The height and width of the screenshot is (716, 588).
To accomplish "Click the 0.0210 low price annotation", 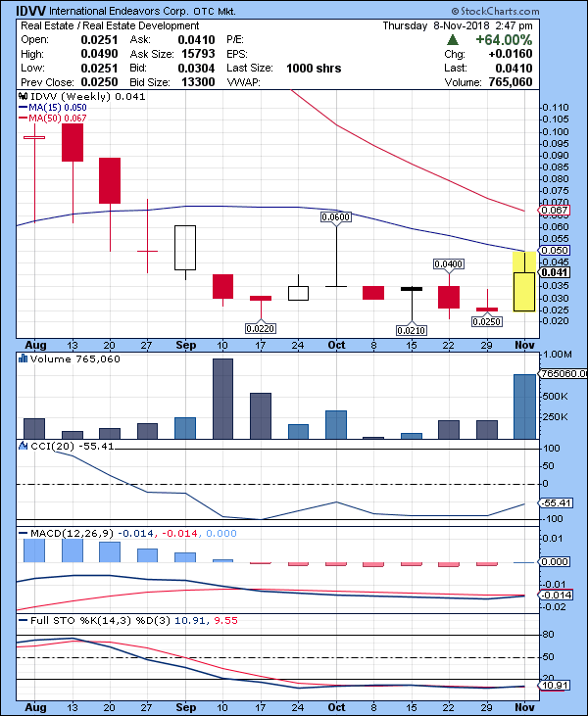I will [x=412, y=330].
